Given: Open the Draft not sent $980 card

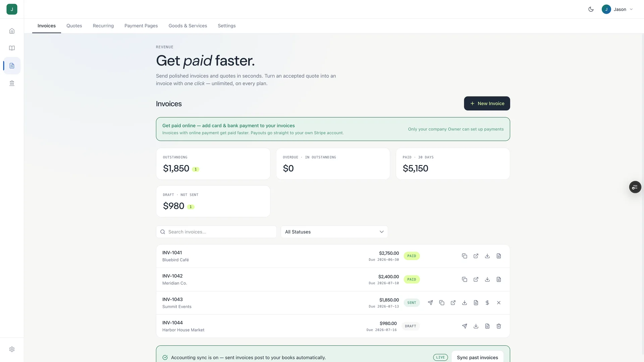Looking at the screenshot, I should [213, 201].
